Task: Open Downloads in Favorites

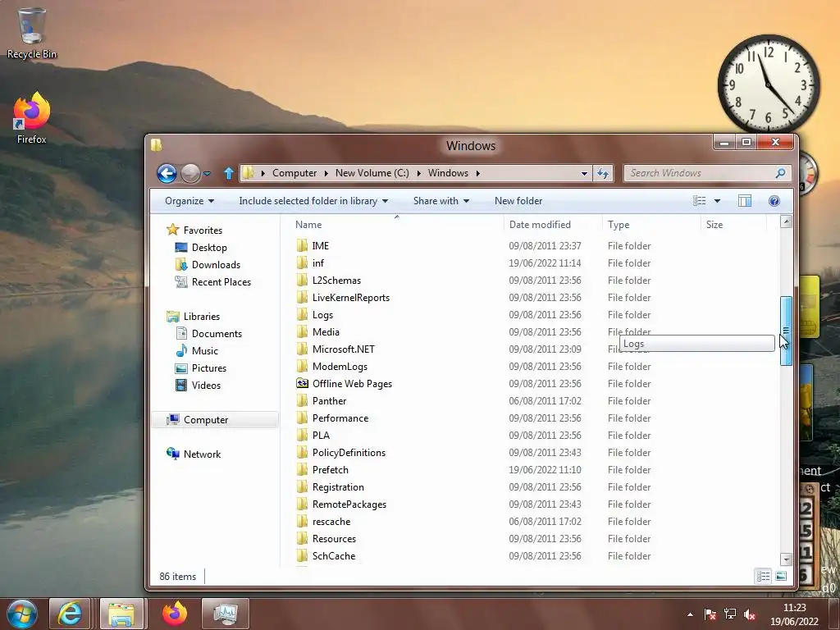Action: pyautogui.click(x=216, y=265)
